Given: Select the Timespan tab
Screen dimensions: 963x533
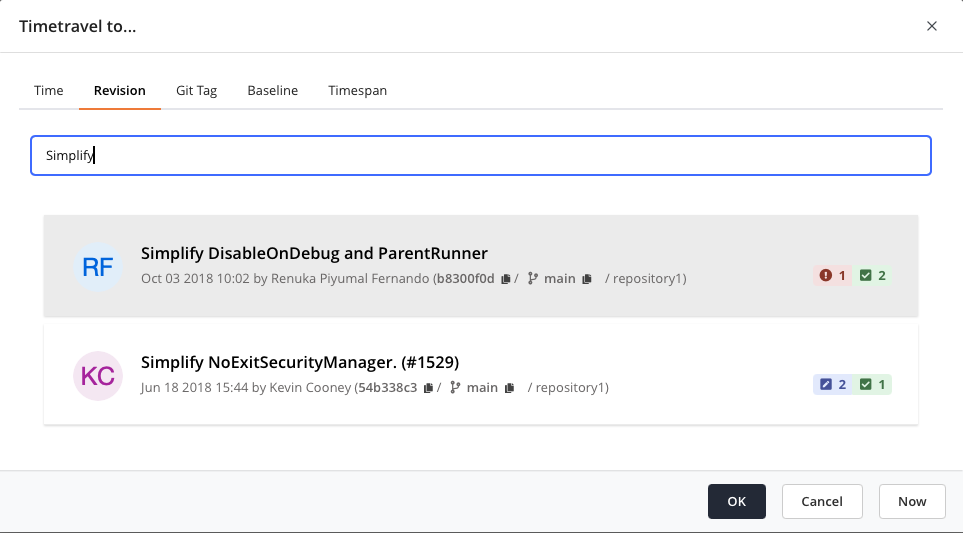Looking at the screenshot, I should coord(357,90).
